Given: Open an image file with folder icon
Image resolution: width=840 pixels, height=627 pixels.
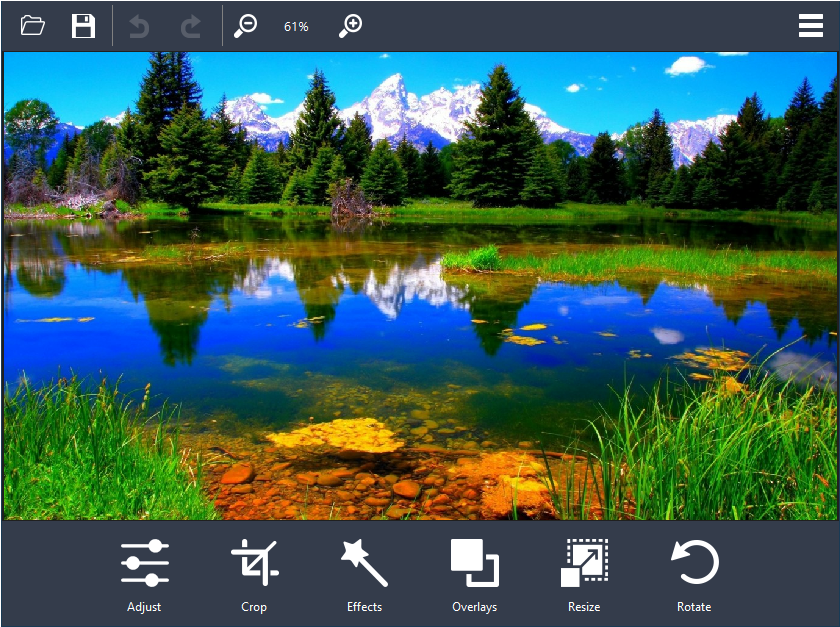Looking at the screenshot, I should coord(33,25).
